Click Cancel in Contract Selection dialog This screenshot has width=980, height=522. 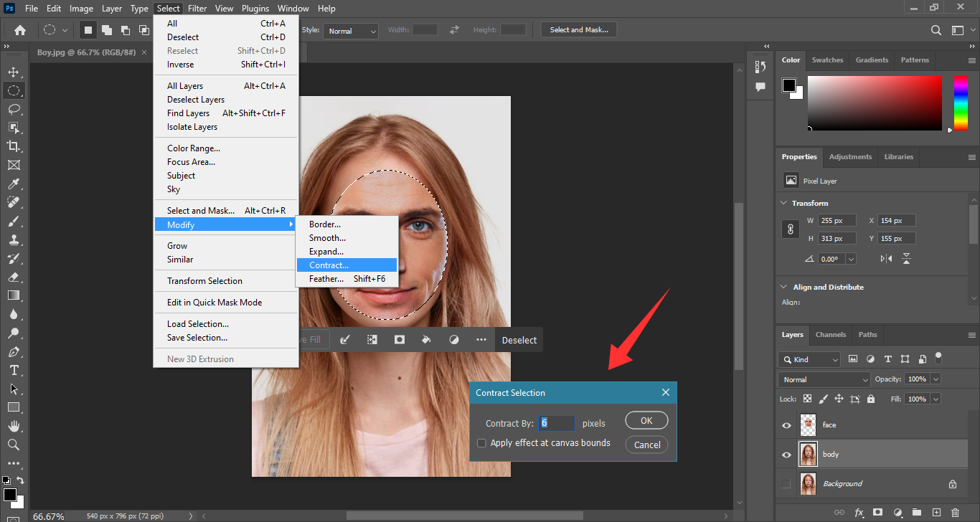coord(646,445)
